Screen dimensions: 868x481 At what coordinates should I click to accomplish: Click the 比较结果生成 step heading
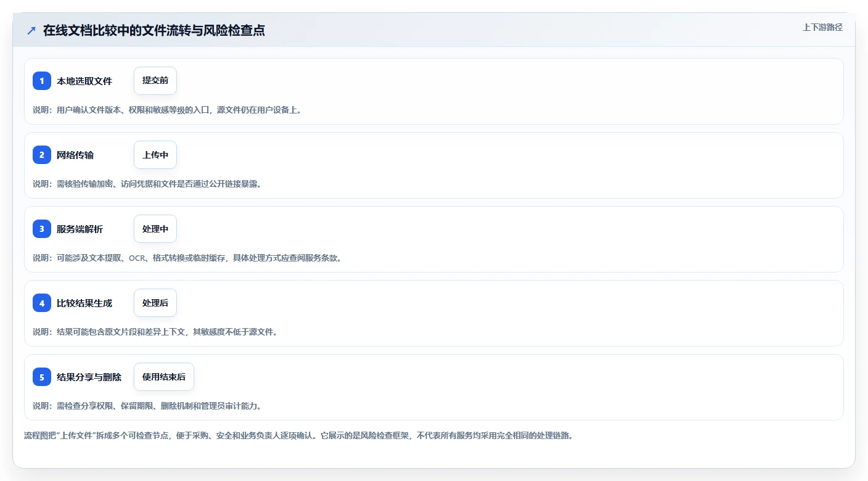tap(84, 303)
